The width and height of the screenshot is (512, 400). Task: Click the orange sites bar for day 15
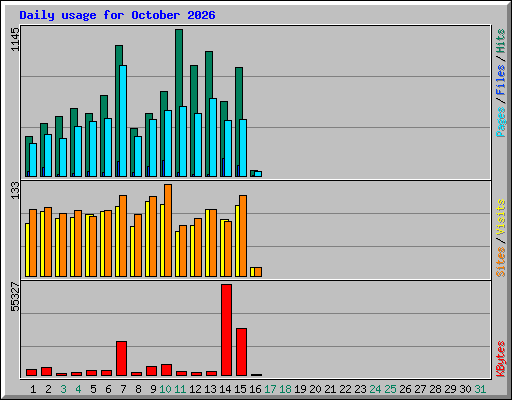coord(243,236)
